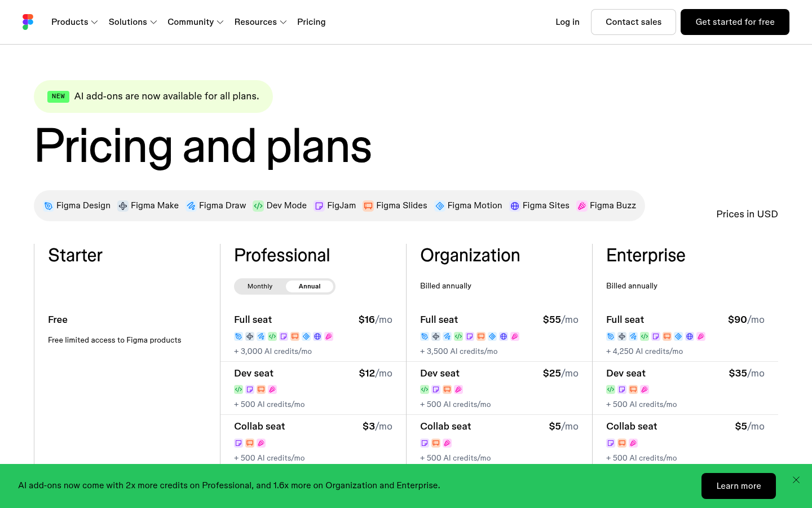Viewport: 812px width, 508px height.
Task: Click FigJam icon under Organization Collab seat
Action: (x=425, y=443)
